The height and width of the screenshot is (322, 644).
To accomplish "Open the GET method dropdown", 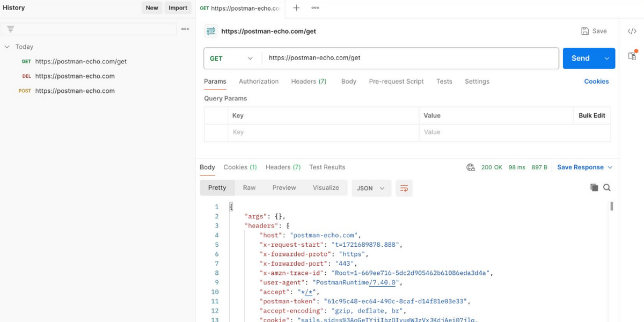I will [x=231, y=58].
